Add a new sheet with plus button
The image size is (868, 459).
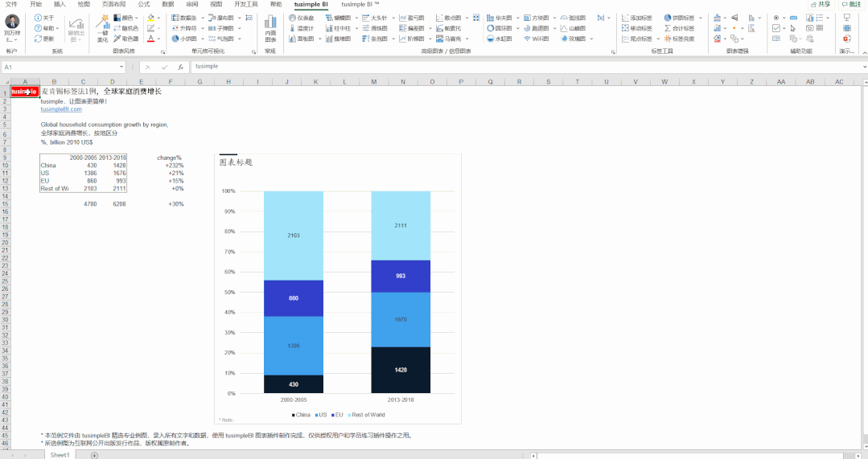point(94,455)
